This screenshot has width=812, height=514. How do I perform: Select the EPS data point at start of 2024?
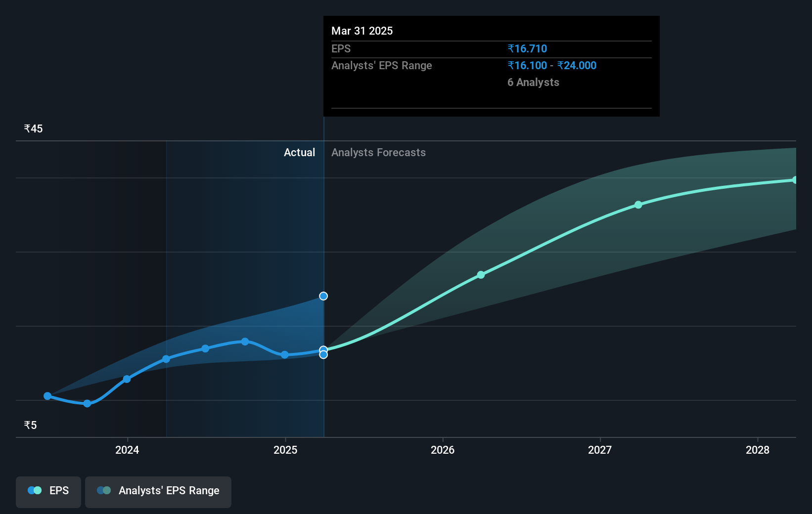(x=127, y=379)
